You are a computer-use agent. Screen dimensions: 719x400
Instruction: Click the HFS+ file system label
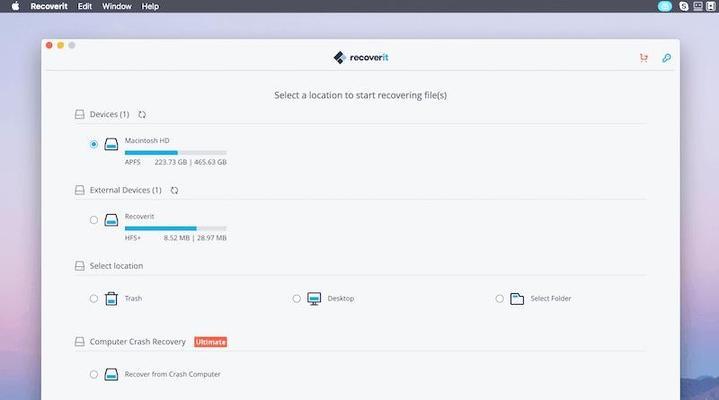133,238
